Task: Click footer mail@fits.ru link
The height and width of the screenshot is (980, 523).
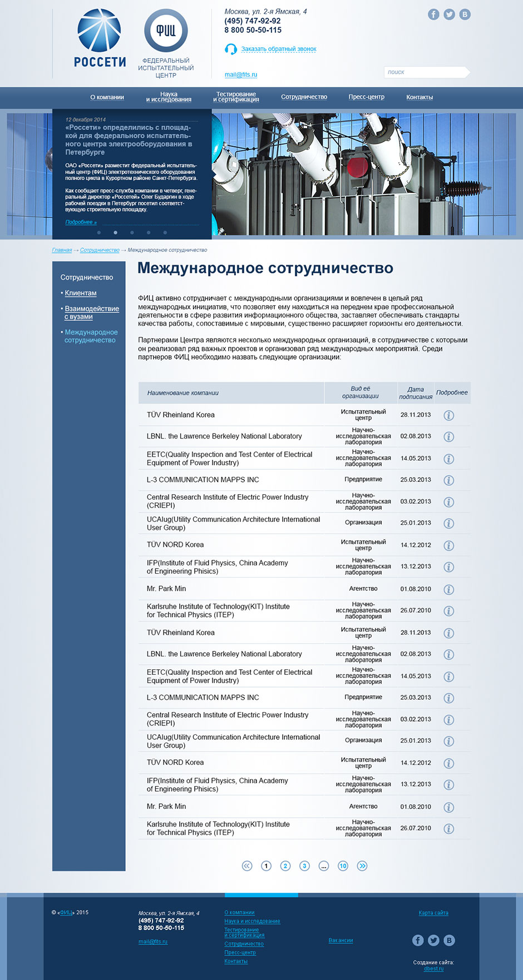Action: [x=152, y=942]
